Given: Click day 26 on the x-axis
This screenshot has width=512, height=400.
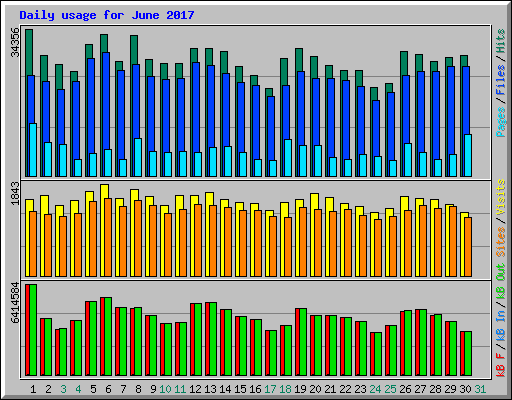Looking at the screenshot, I should pos(405,389).
